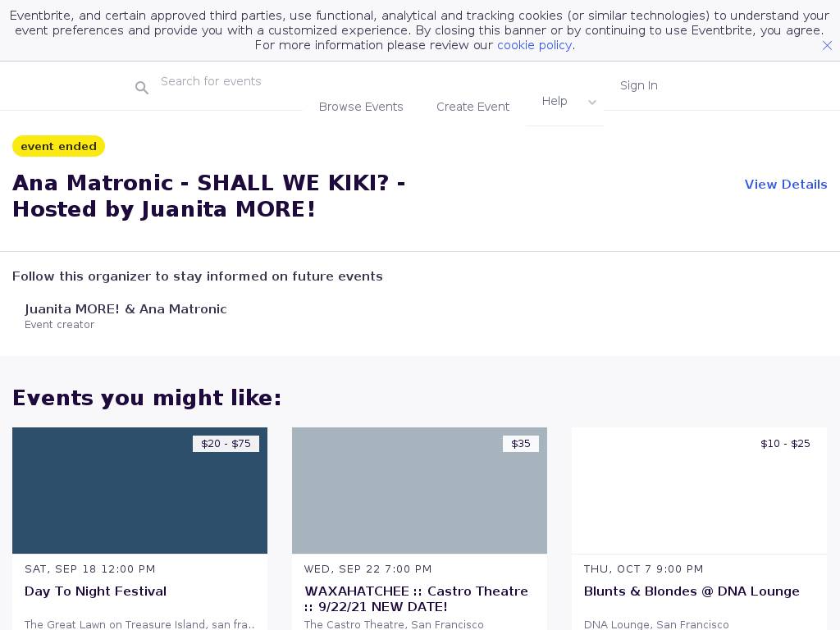Open Browse Events menu item
The width and height of the screenshot is (840, 630).
tap(361, 107)
